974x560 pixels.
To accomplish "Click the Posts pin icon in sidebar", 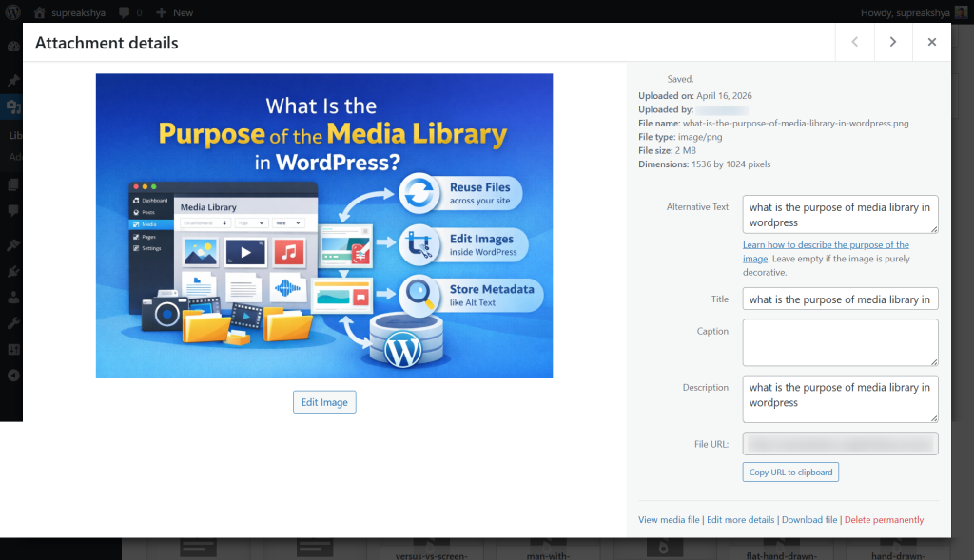I will 12,81.
